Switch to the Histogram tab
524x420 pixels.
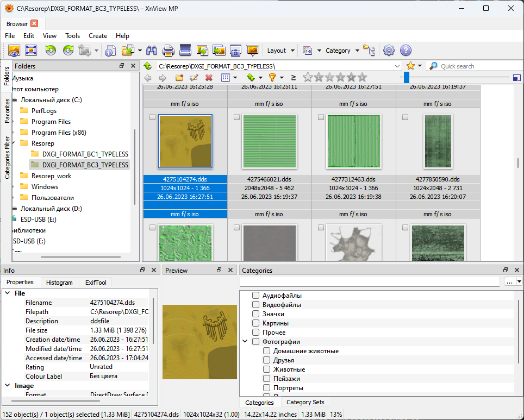point(59,283)
